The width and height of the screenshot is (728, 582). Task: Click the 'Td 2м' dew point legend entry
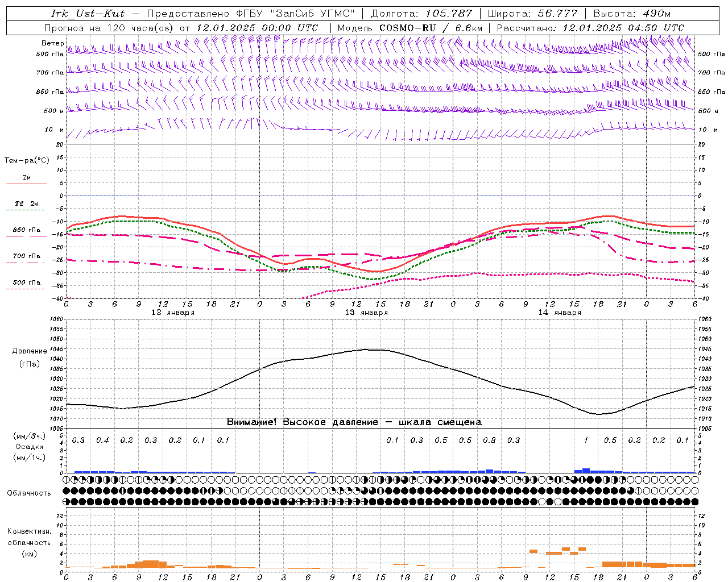tap(26, 203)
